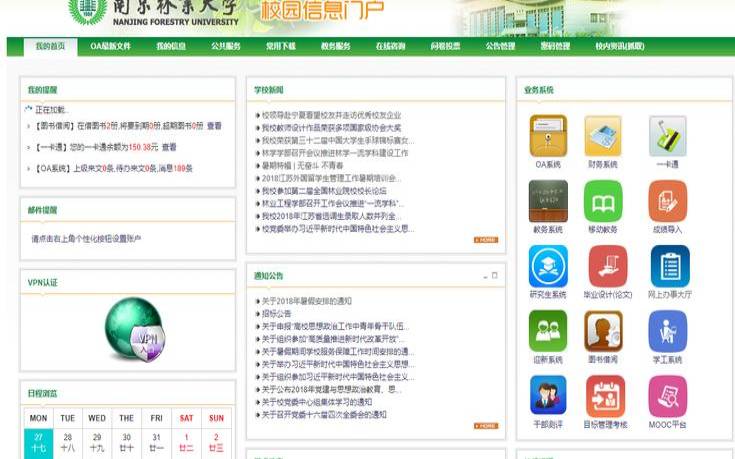
Task: Open news 校领导赴宁夏看望校友并走访优秀校友企业
Action: coord(331,115)
